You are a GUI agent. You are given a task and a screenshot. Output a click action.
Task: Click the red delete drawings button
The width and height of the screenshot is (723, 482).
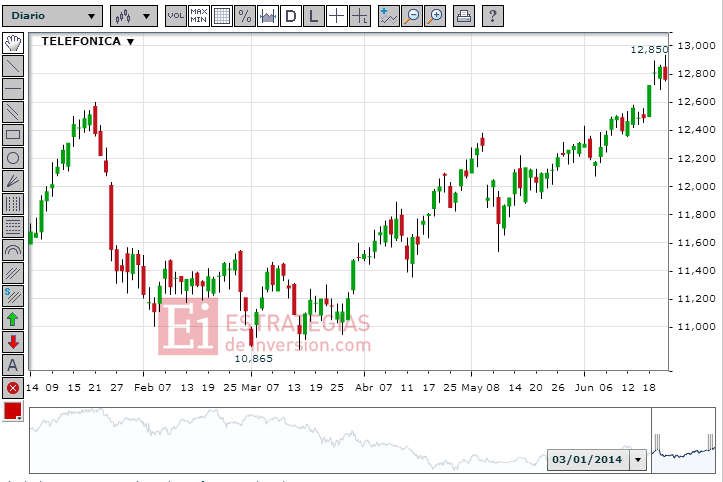pos(13,388)
